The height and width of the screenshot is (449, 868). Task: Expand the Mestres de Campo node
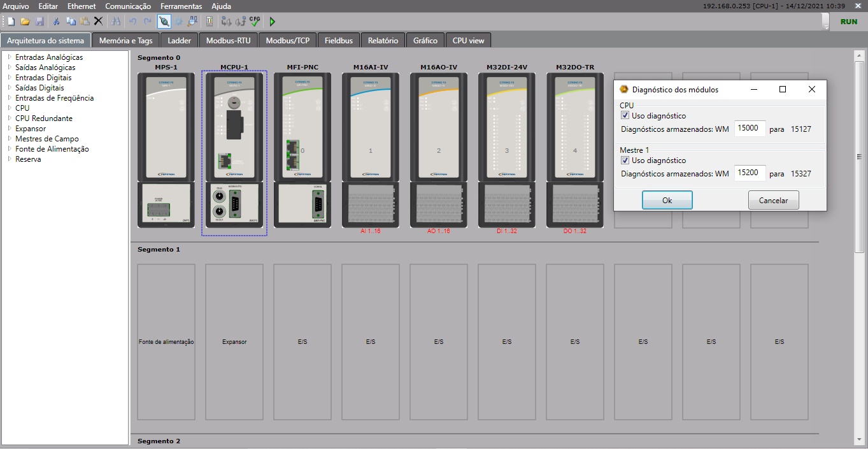tap(10, 139)
